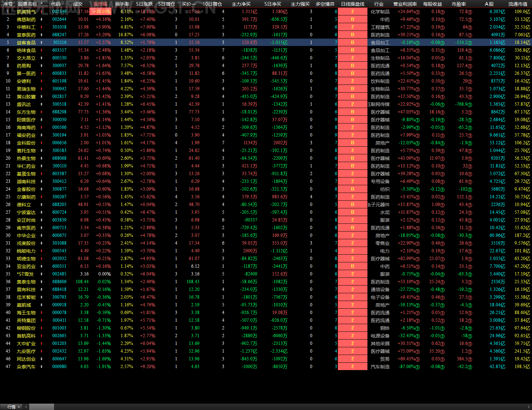Image resolution: width=532 pixels, height=410 pixels.
Task: Click the red 日线操盘线 cell for 众泰汽车
Action: click(353, 367)
